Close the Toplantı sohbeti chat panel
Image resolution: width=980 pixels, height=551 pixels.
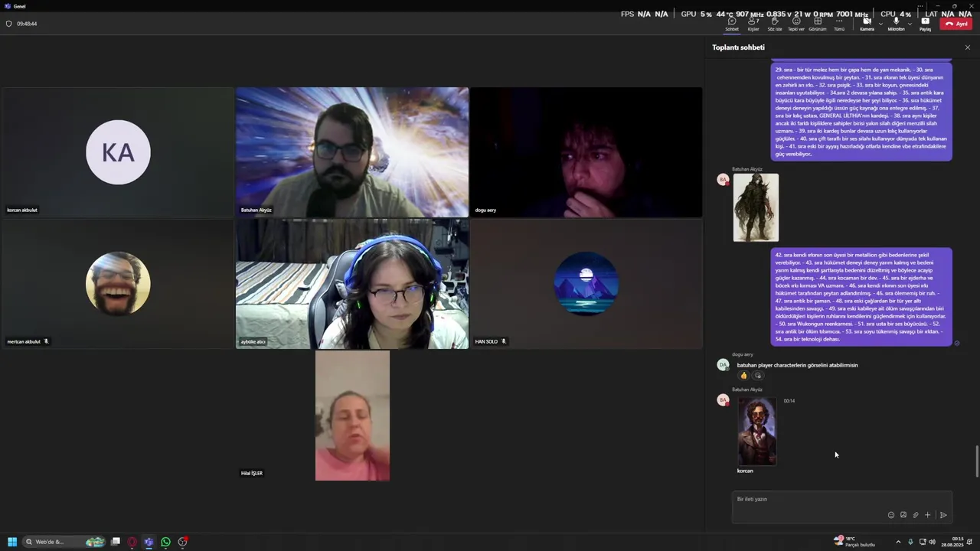[967, 47]
